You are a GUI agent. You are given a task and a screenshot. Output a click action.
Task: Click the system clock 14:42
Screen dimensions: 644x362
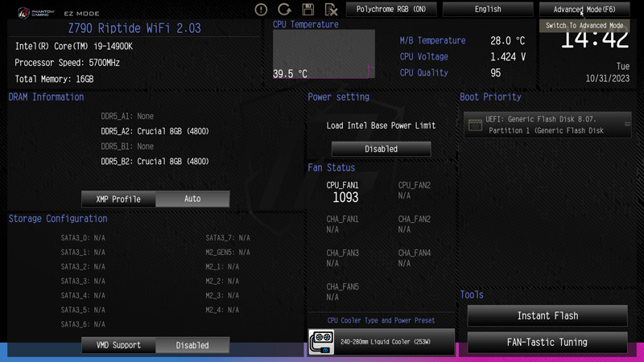point(594,40)
